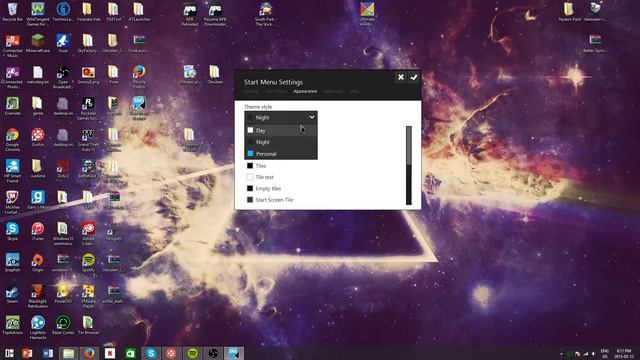Confirm settings with the checkmark button
The width and height of the screenshot is (640, 360).
(x=414, y=77)
